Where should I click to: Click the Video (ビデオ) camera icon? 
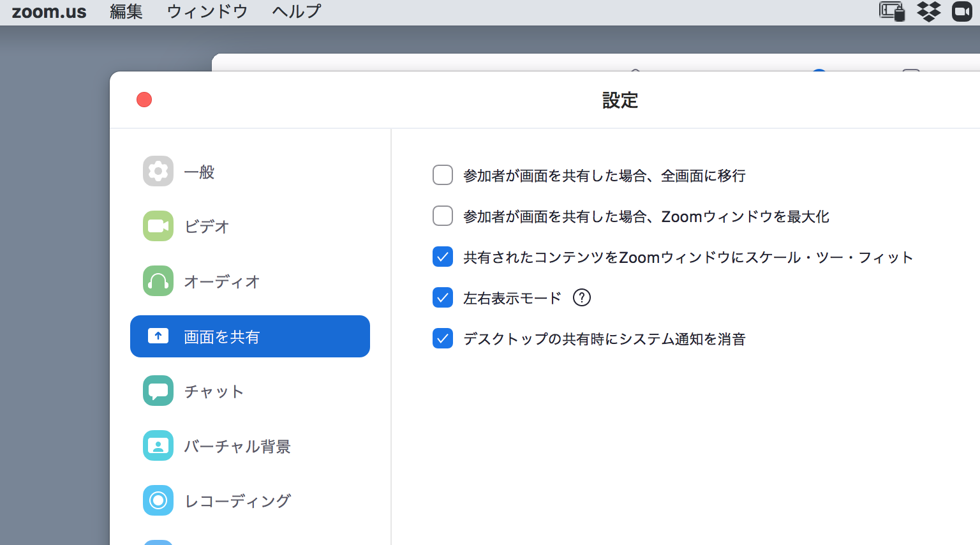click(158, 226)
